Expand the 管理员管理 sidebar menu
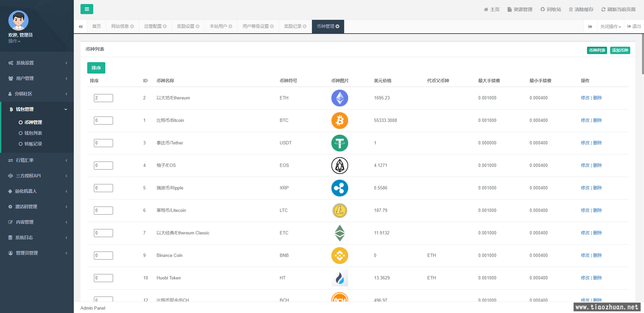Screen dimensions: 644x313 pos(37,253)
